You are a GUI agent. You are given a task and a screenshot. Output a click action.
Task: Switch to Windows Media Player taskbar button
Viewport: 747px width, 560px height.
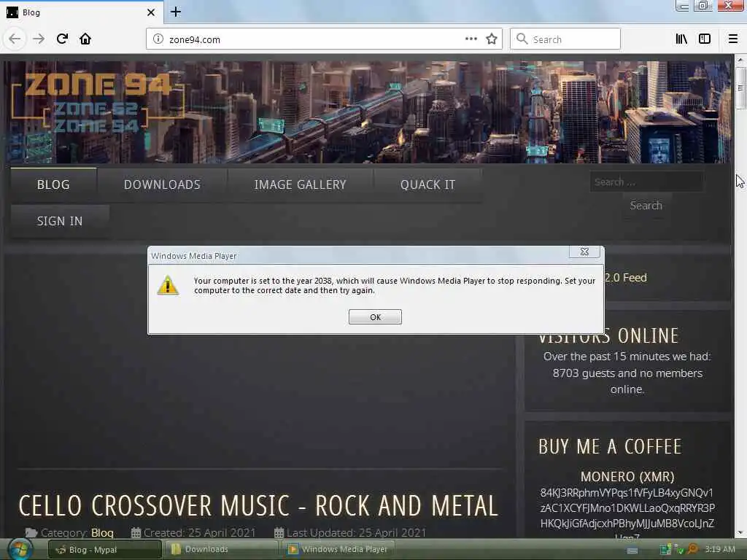coord(338,550)
